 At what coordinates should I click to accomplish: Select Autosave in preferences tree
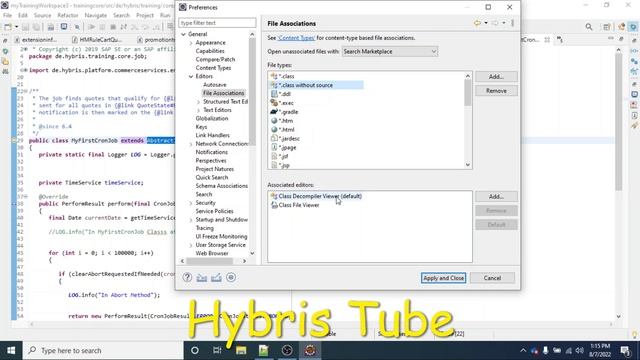click(215, 85)
